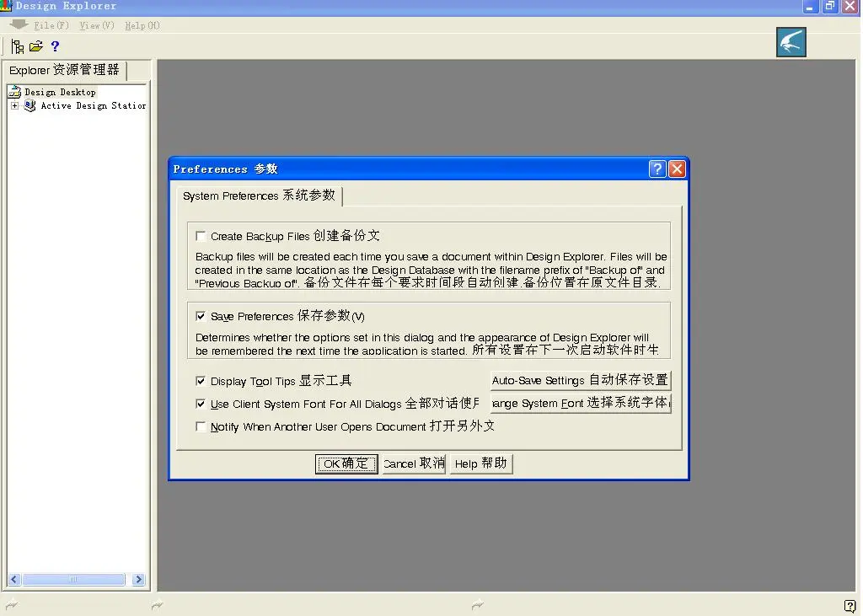
Task: Click the explorer panel scrollbar left arrow
Action: point(14,579)
